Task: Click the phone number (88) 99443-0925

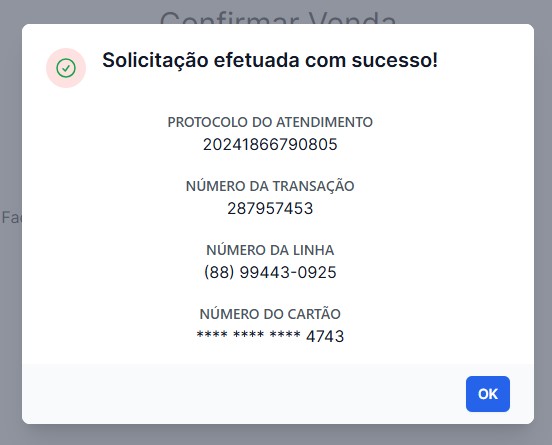Action: tap(270, 272)
